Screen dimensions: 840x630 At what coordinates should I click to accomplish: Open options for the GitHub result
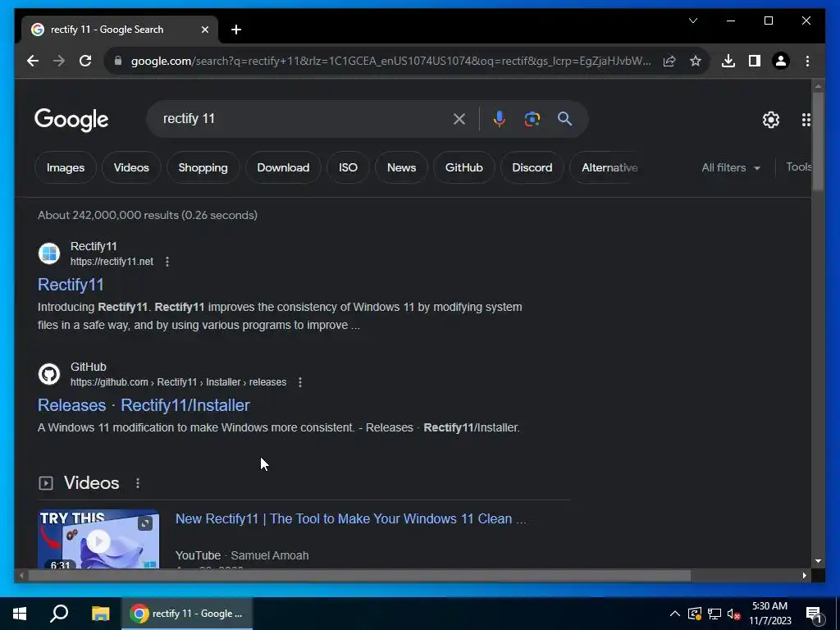300,382
